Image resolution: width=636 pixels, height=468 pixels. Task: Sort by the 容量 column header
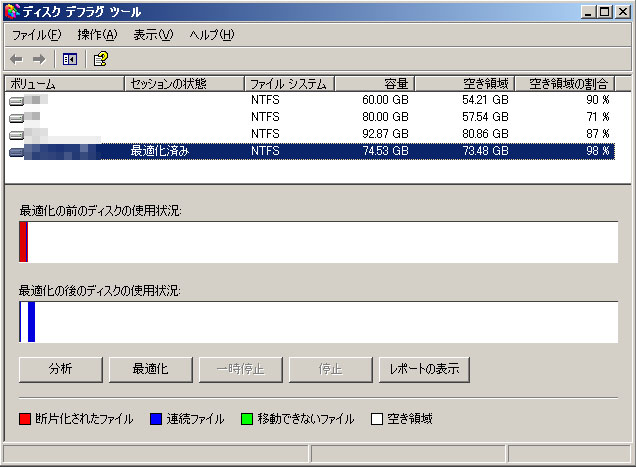373,84
